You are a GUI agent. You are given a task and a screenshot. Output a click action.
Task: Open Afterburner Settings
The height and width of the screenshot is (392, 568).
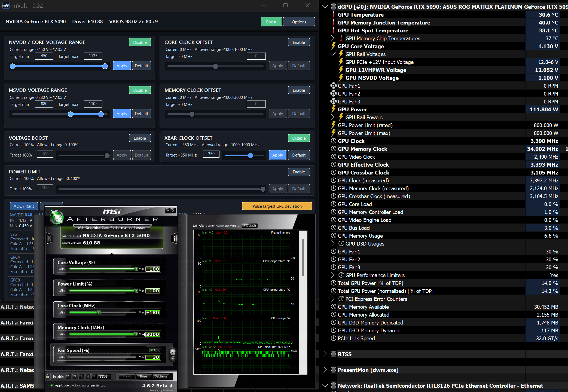point(161,376)
